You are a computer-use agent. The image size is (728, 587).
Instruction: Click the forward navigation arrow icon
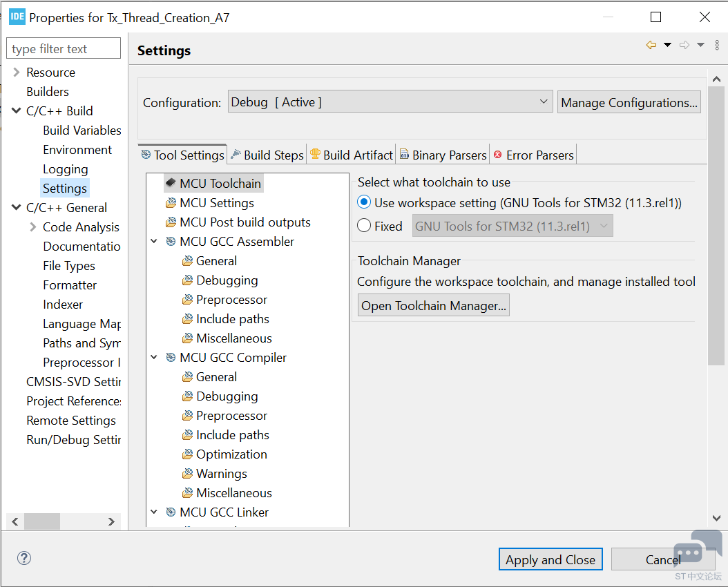tap(684, 45)
